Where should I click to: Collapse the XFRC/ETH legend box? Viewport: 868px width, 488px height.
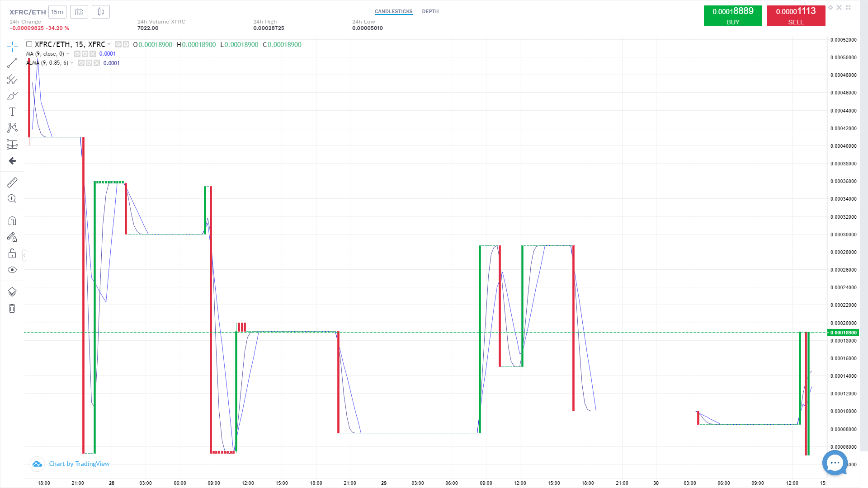(x=29, y=44)
